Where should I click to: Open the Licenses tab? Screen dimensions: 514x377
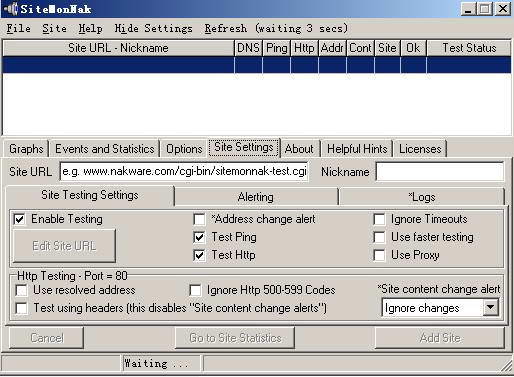click(x=420, y=149)
